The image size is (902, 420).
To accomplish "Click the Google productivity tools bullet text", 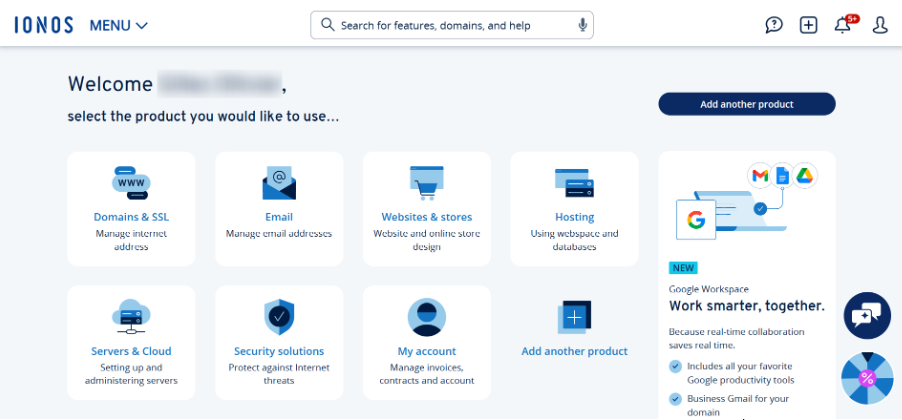I will click(740, 373).
